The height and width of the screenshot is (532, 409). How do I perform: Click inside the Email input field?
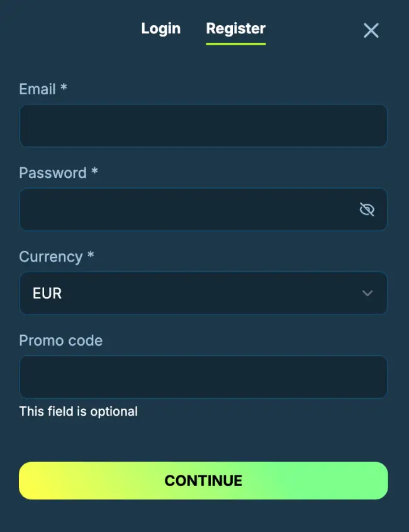tap(203, 126)
